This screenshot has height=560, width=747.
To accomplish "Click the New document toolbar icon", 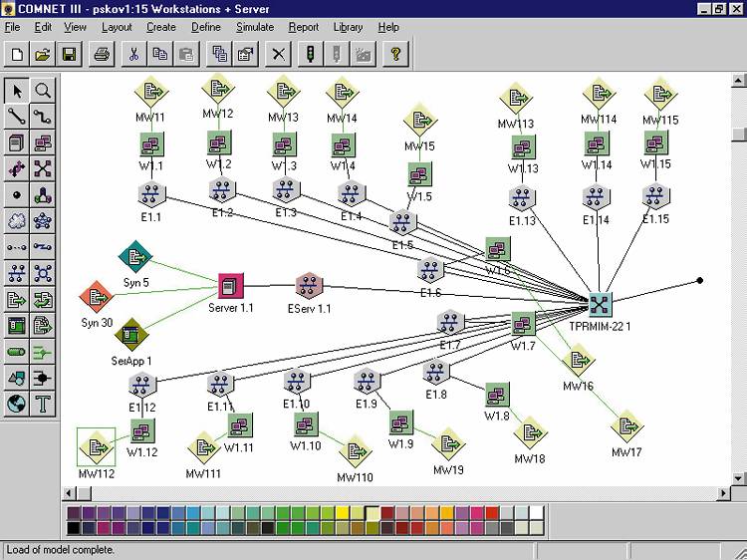I will 17,54.
